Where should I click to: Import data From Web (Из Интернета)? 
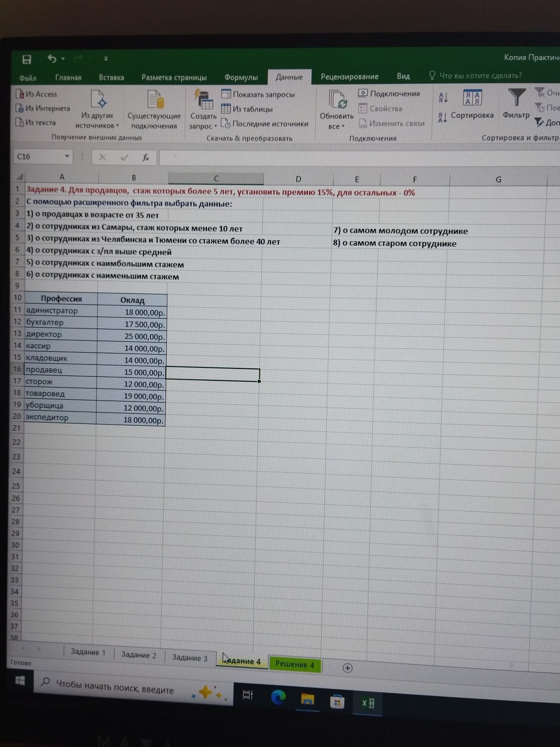click(x=42, y=108)
